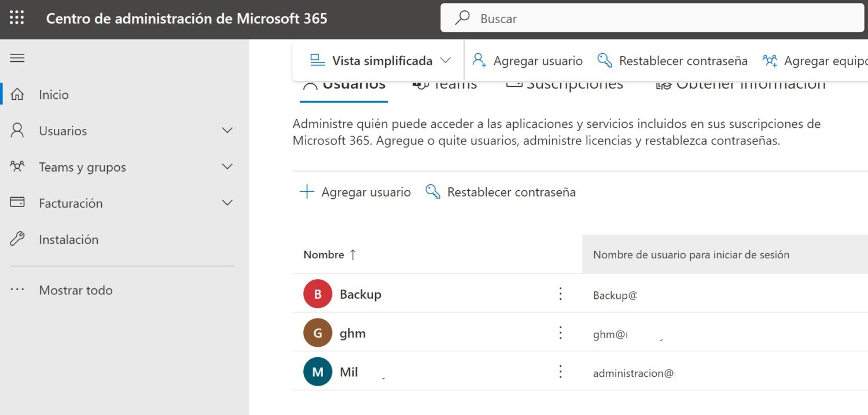
Task: Expand the Facturación sidebar chevron
Action: tap(227, 203)
